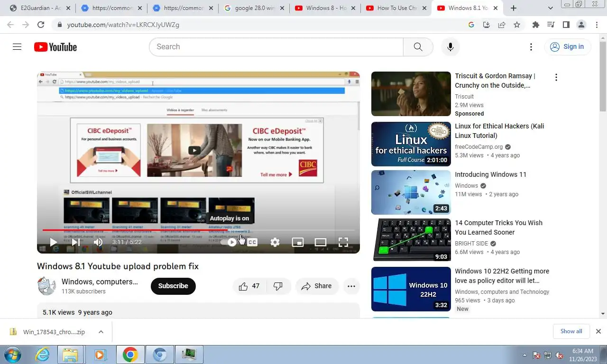Launch Internet Explorer from taskbar

[43, 355]
